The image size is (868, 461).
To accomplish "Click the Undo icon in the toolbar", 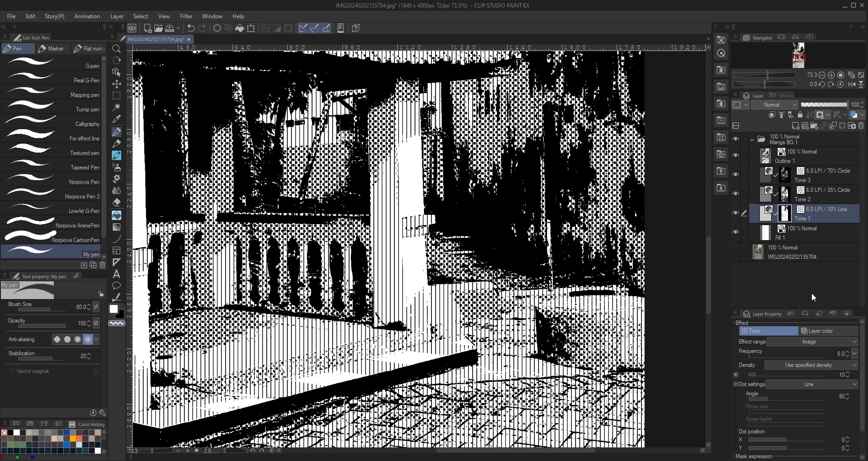I will (190, 28).
